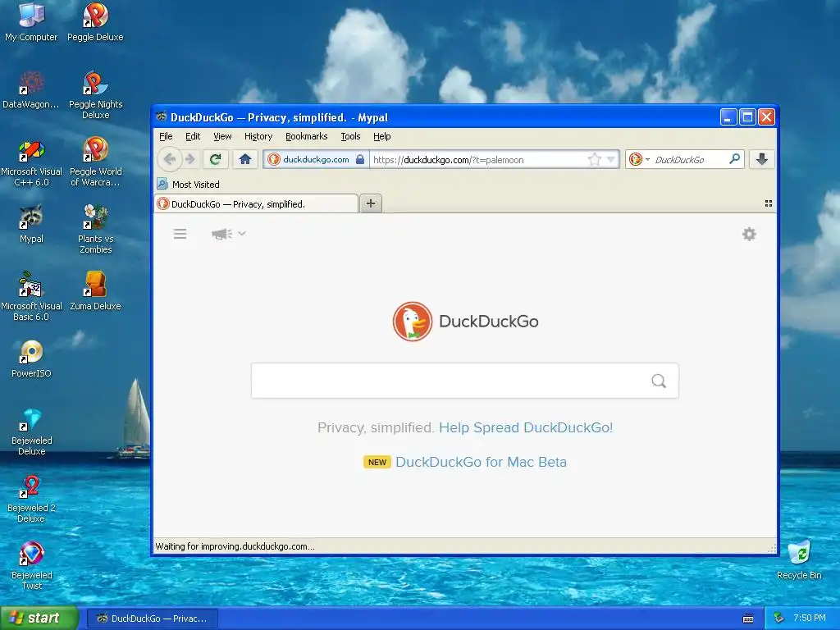Click system tray icon beside clock

tap(779, 619)
